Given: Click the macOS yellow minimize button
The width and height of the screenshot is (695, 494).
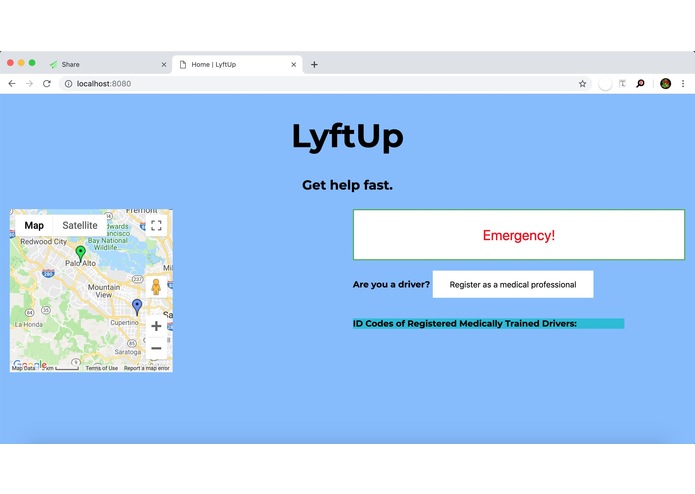Looking at the screenshot, I should point(21,63).
